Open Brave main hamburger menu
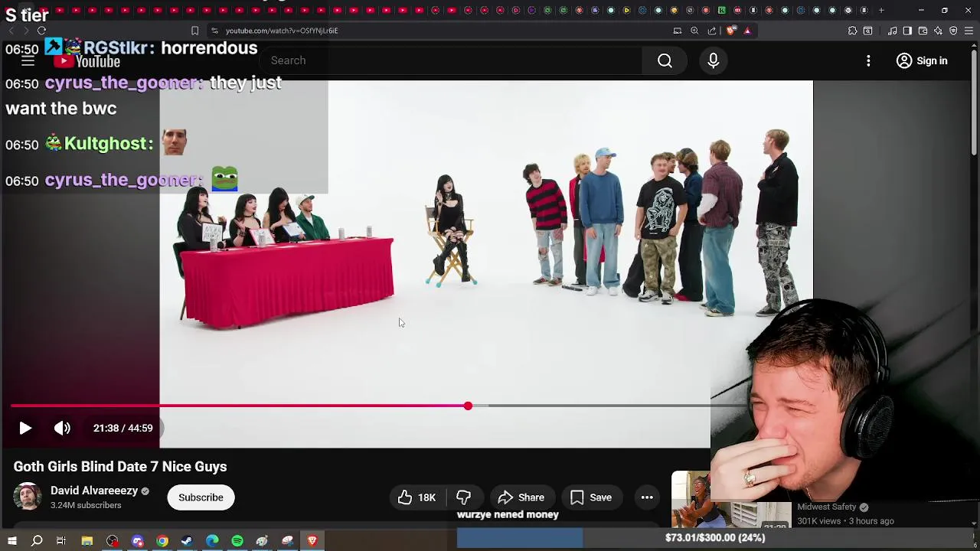The image size is (980, 551). point(969,31)
